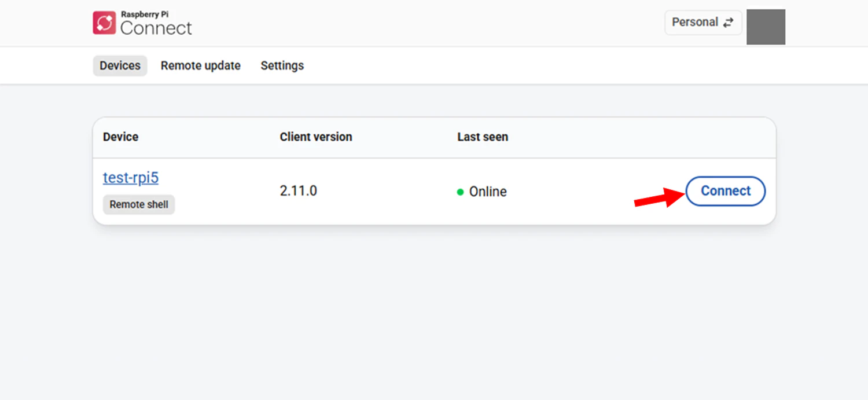Image resolution: width=868 pixels, height=400 pixels.
Task: Click the Connect wordmark in the header
Action: pyautogui.click(x=156, y=28)
